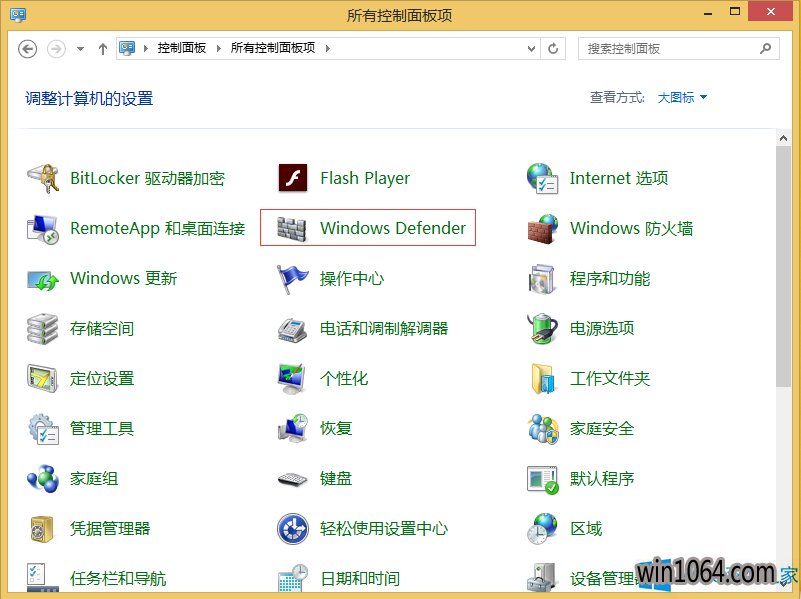Open the RemoteApp 和桌面连接 icon
This screenshot has height=599, width=801.
tap(43, 228)
